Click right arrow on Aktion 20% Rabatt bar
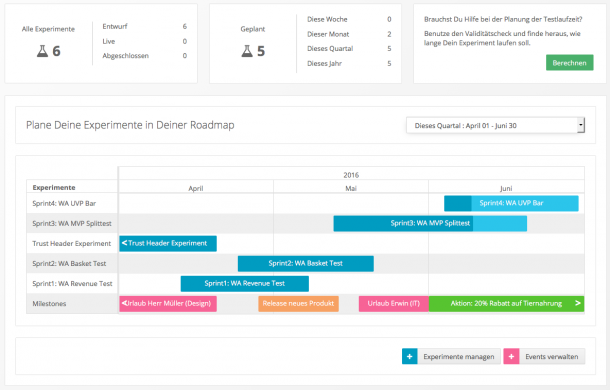Image resolution: width=610 pixels, height=390 pixels. click(x=578, y=303)
